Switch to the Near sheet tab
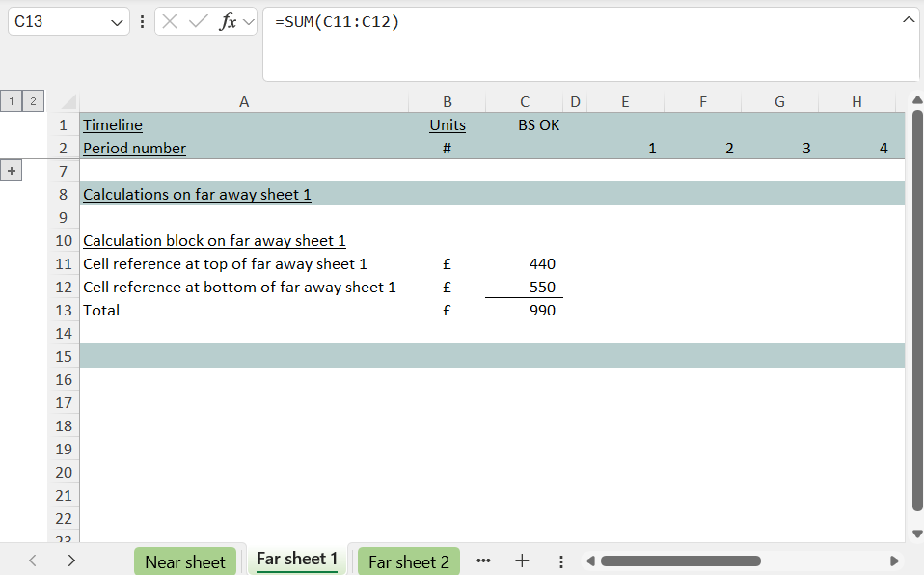 coord(184,561)
